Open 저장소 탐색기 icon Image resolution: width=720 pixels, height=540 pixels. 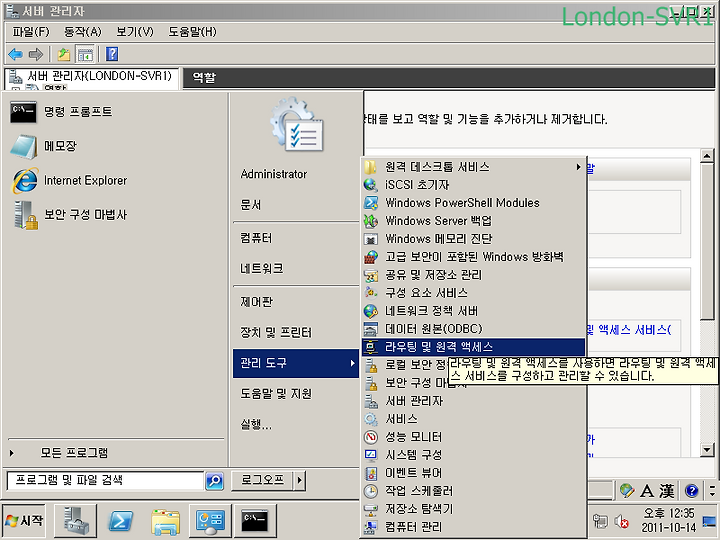pos(371,509)
